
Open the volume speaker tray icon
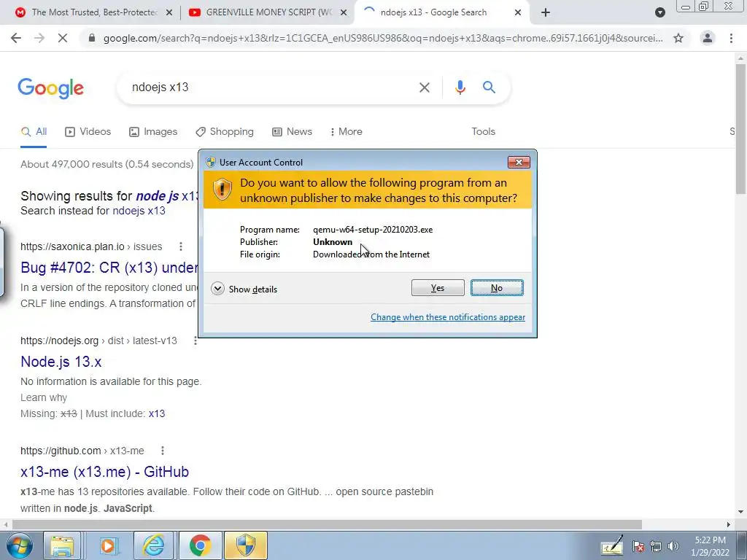point(673,547)
